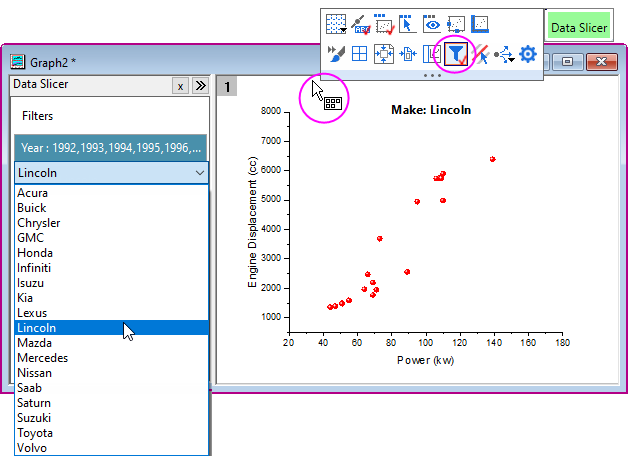The image size is (628, 456).
Task: Click the eye visibility icon in toolbar
Action: 432,24
